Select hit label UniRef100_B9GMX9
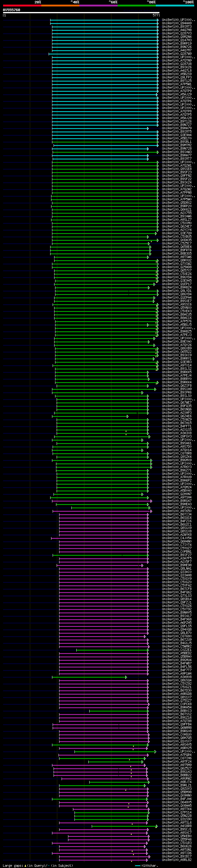This screenshot has width=197, height=868. (177, 460)
